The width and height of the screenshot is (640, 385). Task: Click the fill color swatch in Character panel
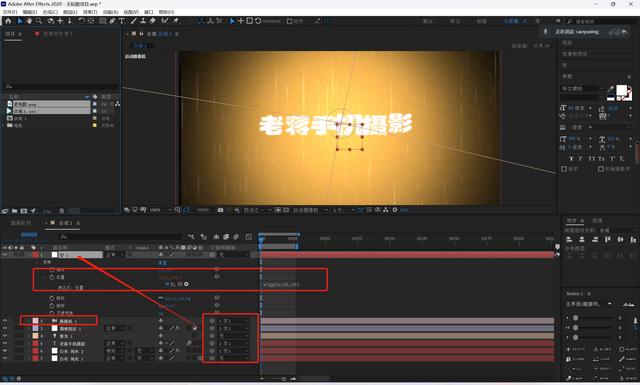click(x=621, y=91)
